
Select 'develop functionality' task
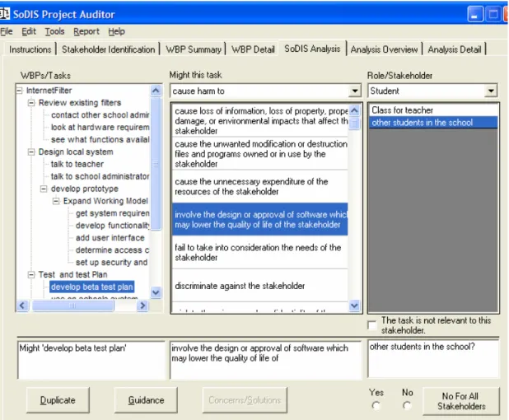(112, 226)
